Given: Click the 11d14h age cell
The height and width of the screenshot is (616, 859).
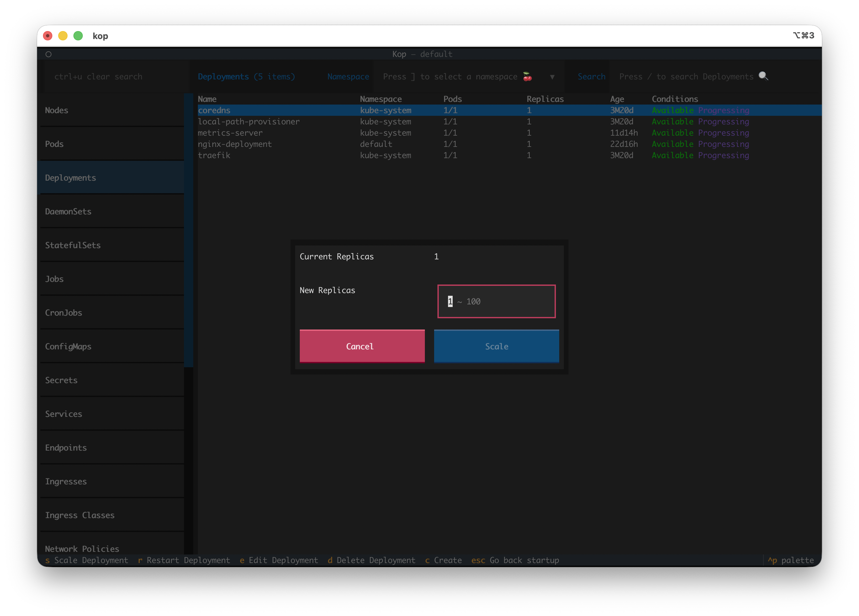Looking at the screenshot, I should 624,133.
